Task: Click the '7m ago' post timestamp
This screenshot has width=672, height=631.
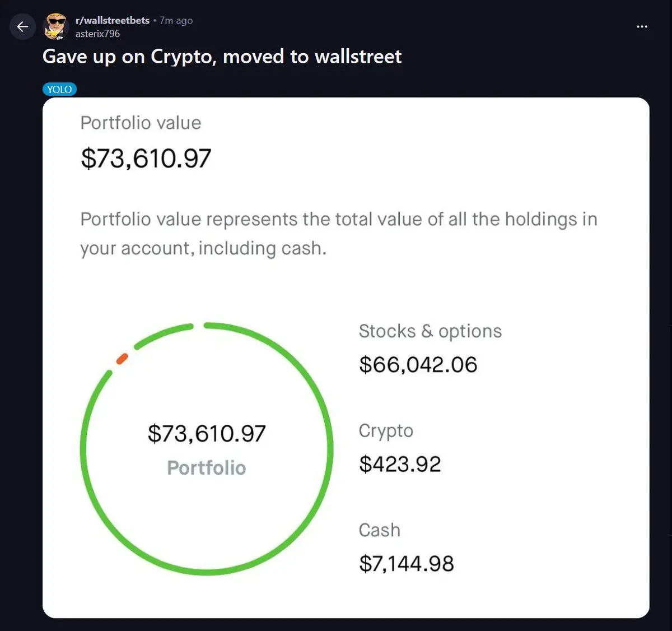Action: 176,21
